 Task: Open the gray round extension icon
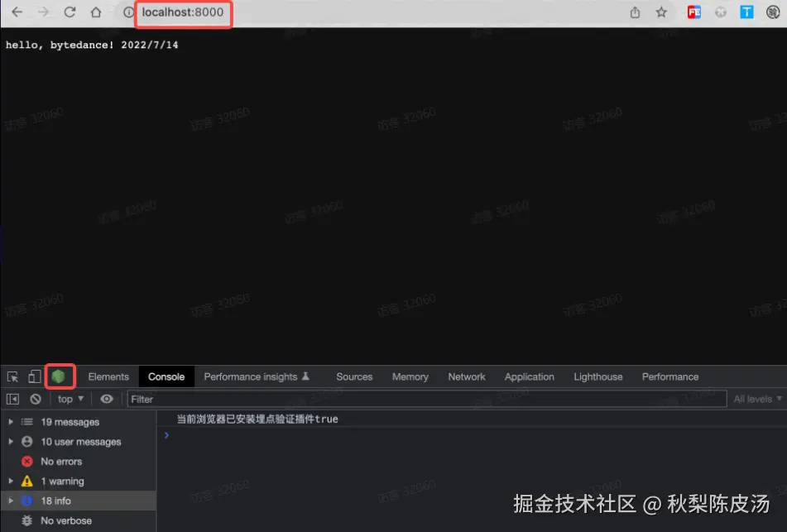[721, 12]
